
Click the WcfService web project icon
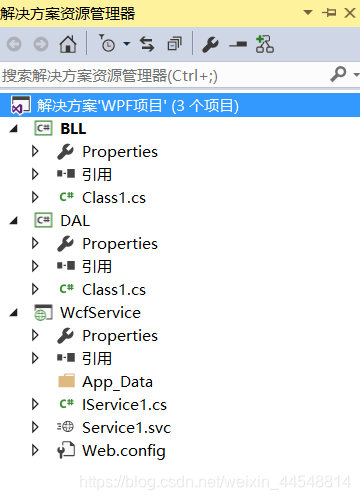point(43,312)
